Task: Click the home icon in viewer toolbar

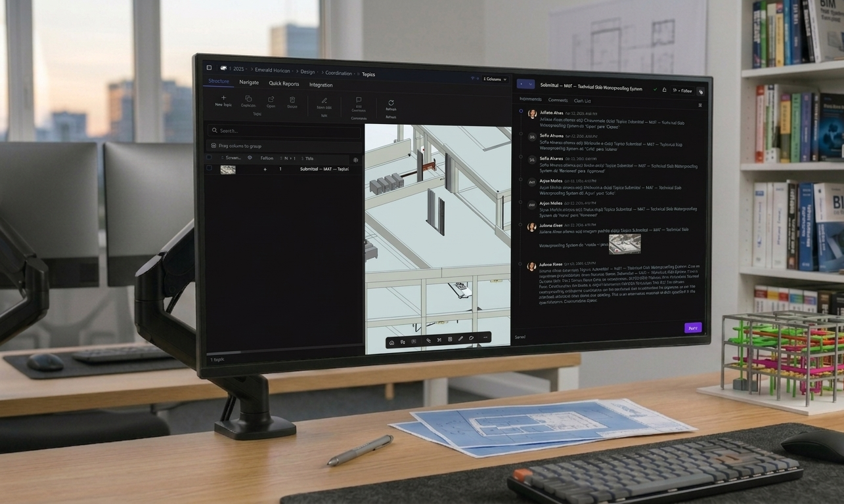Action: pyautogui.click(x=391, y=342)
